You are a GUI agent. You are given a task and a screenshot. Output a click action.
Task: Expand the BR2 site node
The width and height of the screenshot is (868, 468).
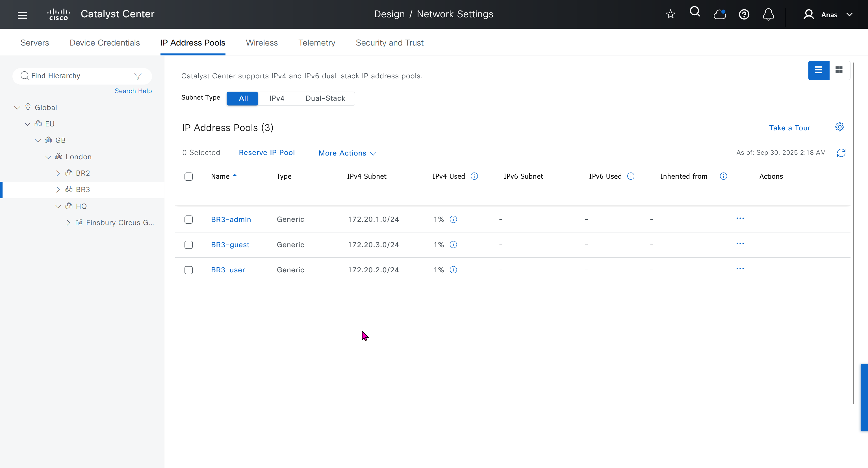58,173
